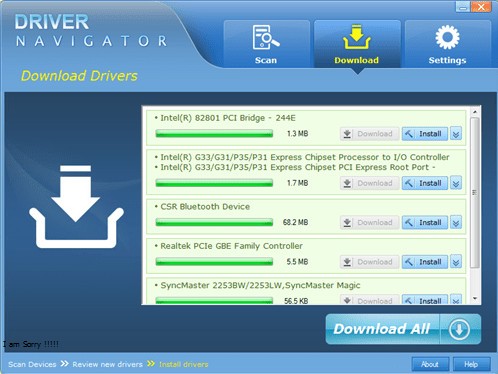Install the Realtek PCIe GBE driver
This screenshot has width=498, height=374.
[x=425, y=262]
